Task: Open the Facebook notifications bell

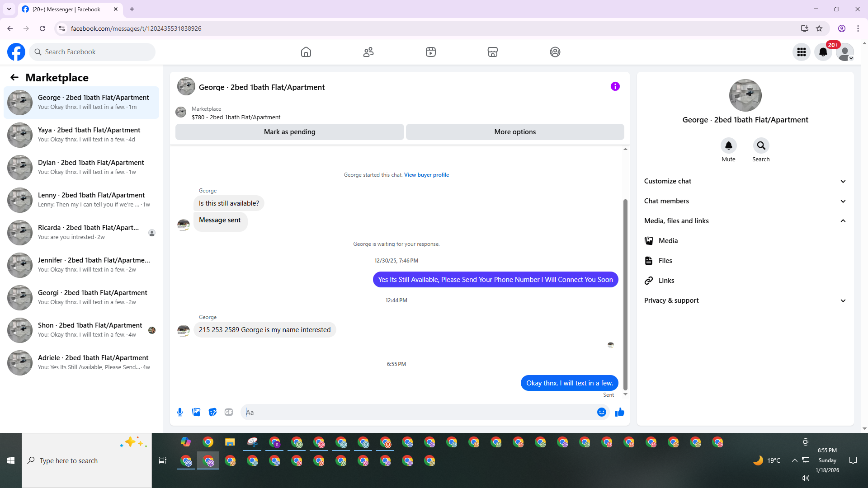Action: pos(823,52)
